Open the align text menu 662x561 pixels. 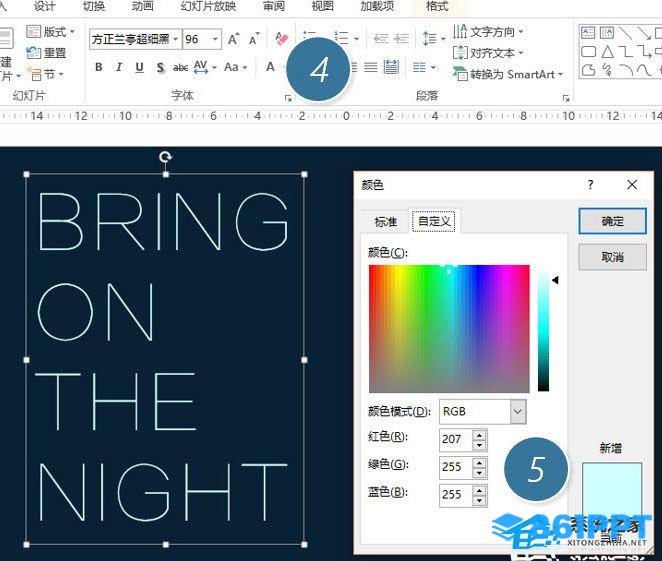click(488, 53)
